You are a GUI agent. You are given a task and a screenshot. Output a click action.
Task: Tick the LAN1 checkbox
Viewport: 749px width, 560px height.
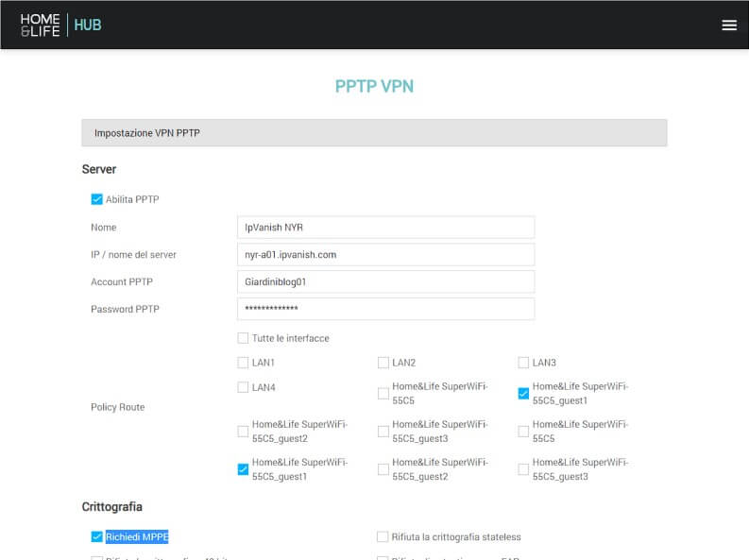(243, 363)
